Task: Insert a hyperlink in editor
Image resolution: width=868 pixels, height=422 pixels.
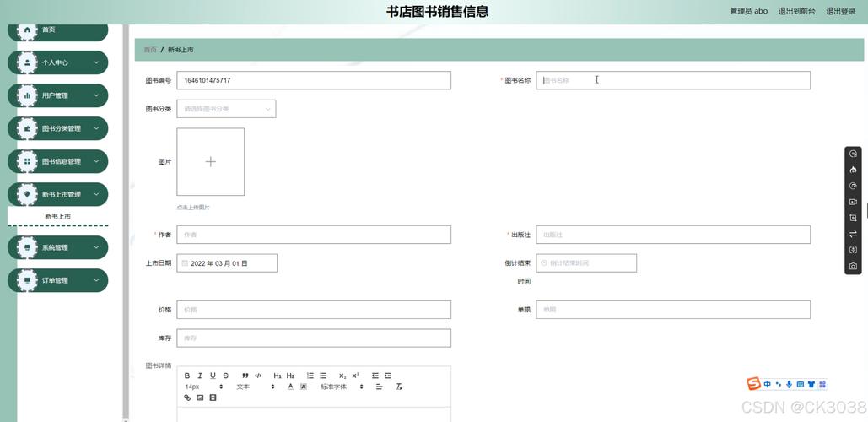Action: tap(187, 398)
